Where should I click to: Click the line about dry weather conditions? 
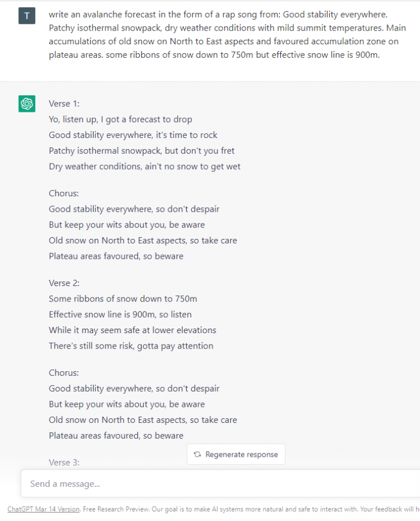pyautogui.click(x=144, y=166)
